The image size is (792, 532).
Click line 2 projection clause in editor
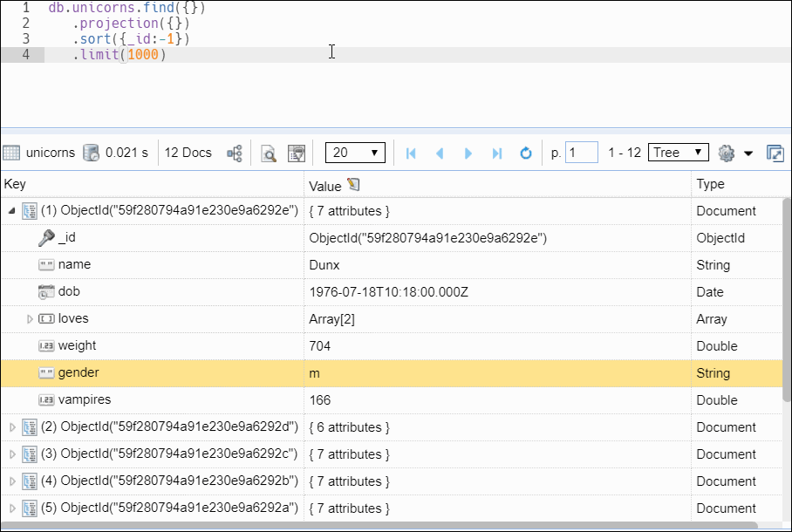click(132, 24)
